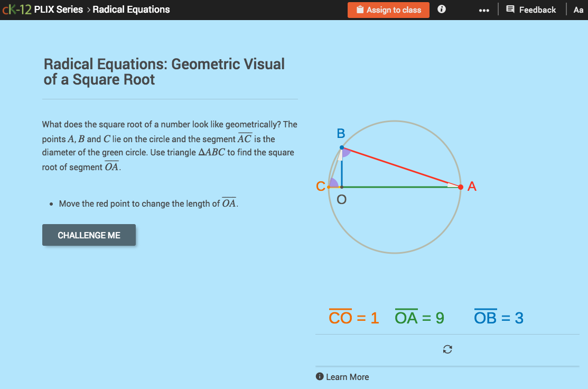
Task: Click point O inside the circle
Action: pyautogui.click(x=342, y=187)
